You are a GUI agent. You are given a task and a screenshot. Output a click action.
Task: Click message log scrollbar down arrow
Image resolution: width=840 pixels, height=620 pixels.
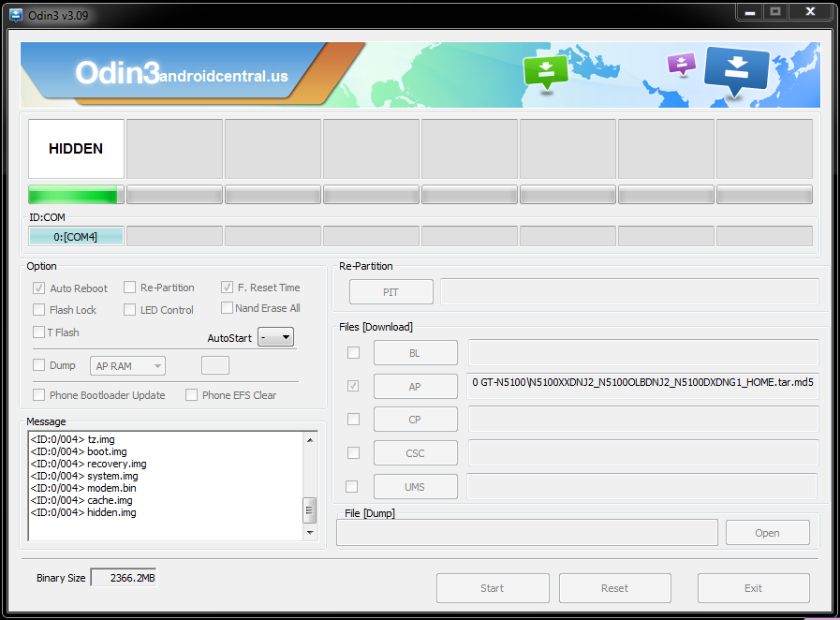310,533
